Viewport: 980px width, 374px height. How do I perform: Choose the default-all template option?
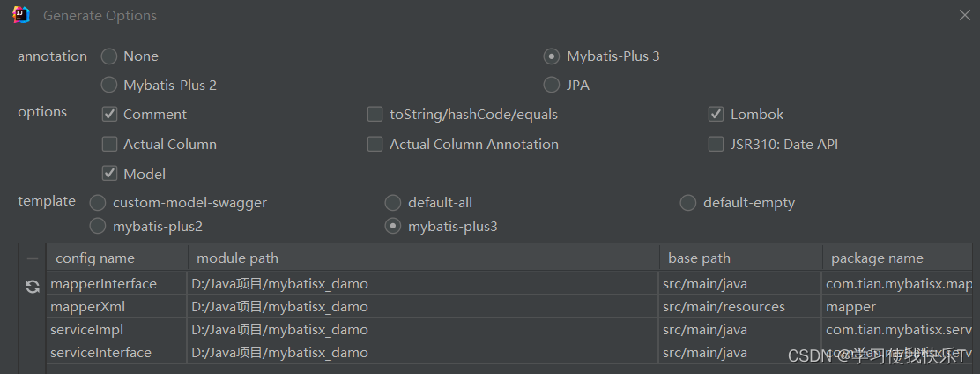coord(392,203)
